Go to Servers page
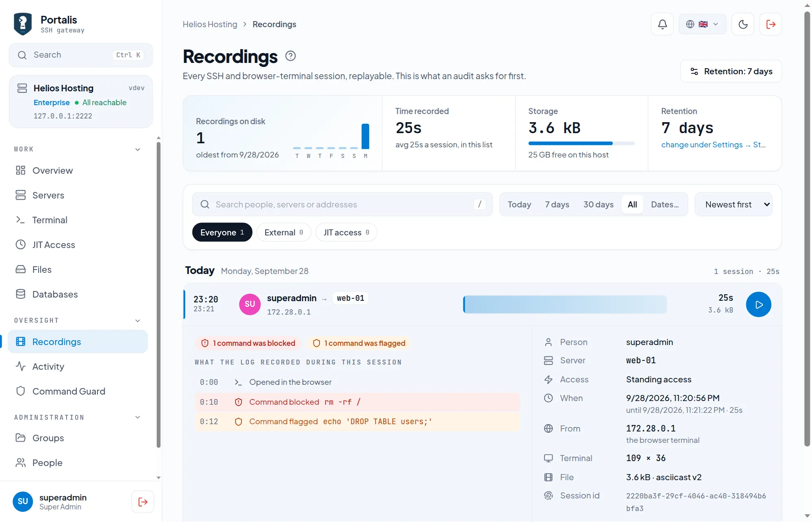The width and height of the screenshot is (812, 522). point(78,195)
